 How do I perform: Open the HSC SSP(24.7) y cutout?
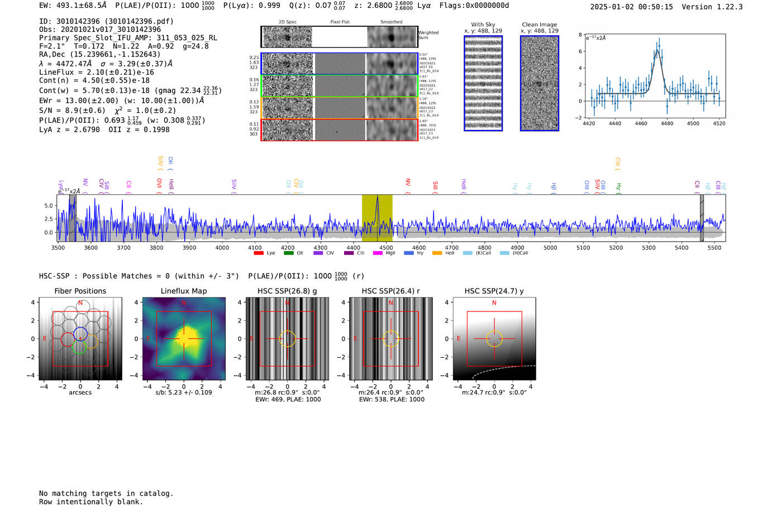click(x=494, y=339)
